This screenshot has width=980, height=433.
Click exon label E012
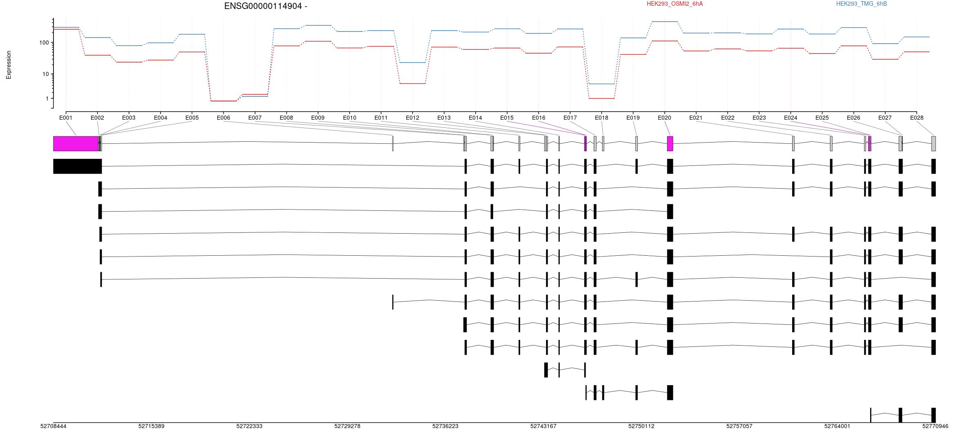coord(412,118)
